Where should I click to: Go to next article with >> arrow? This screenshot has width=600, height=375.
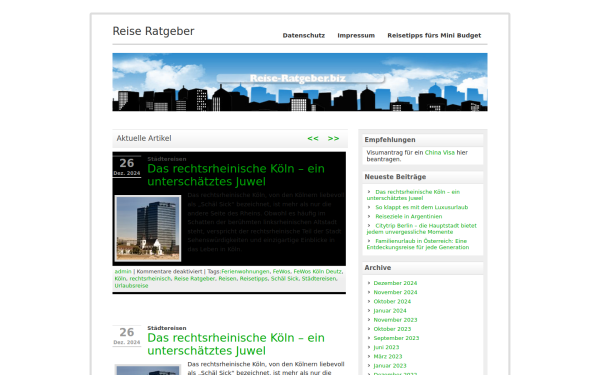pos(333,139)
